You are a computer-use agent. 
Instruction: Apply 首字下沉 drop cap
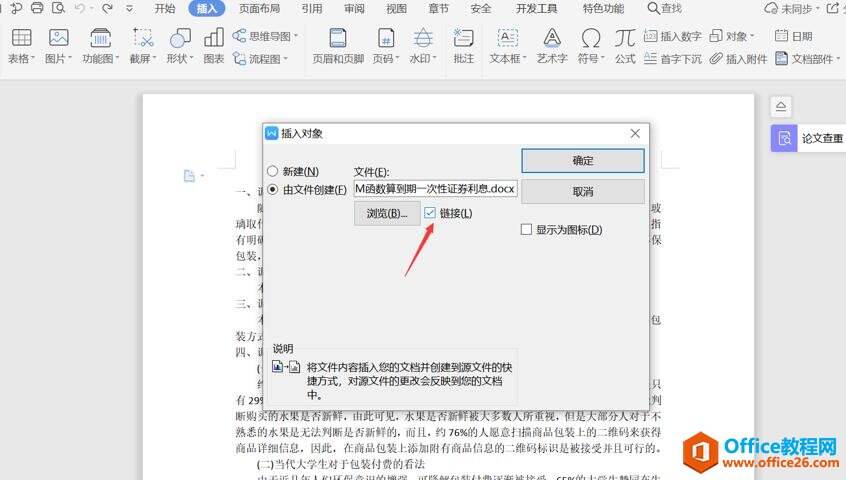tap(673, 58)
